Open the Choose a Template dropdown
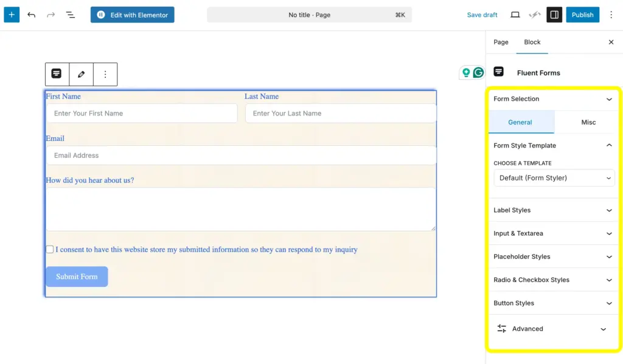 (x=554, y=178)
